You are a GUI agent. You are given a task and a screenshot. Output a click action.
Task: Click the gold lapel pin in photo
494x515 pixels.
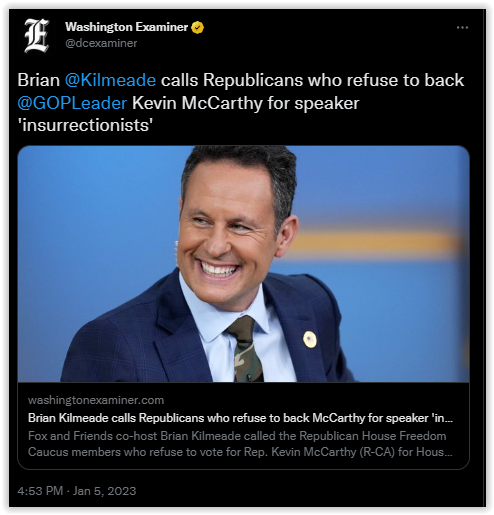pyautogui.click(x=310, y=340)
